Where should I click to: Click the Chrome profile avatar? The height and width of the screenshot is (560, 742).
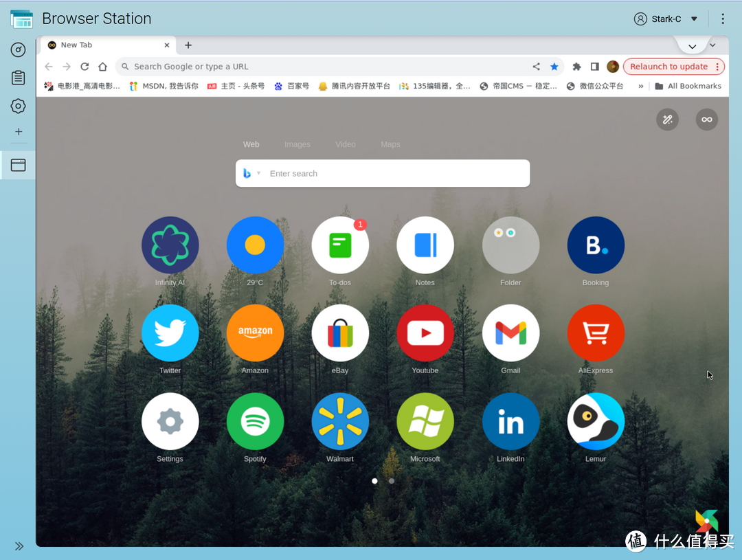point(613,67)
